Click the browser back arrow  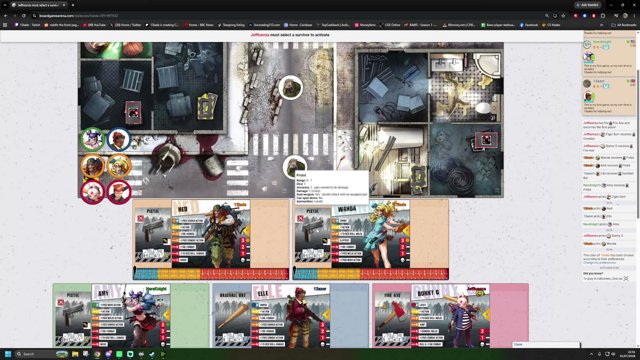(x=6, y=16)
